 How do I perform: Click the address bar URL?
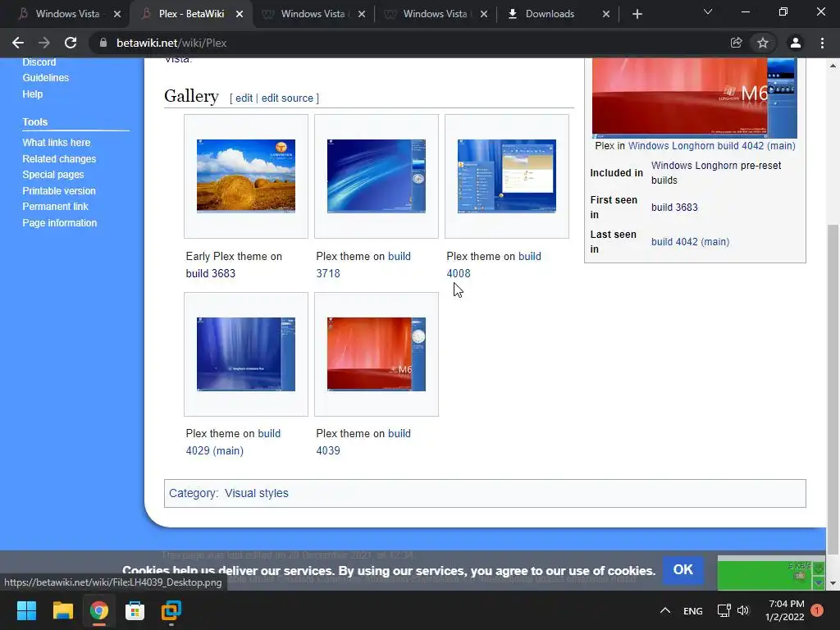(171, 43)
